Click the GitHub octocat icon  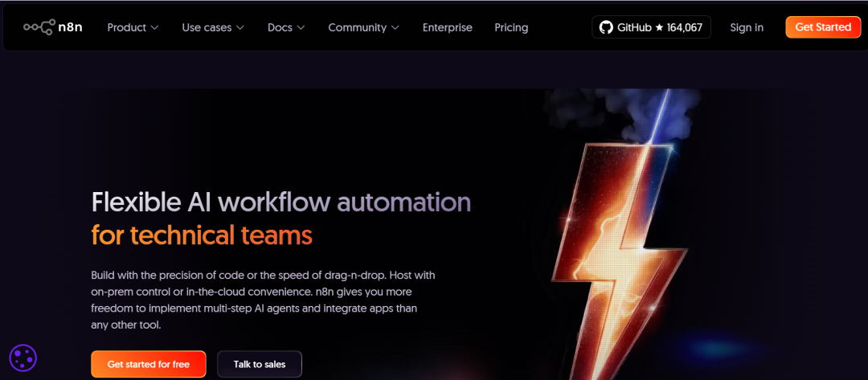coord(606,27)
